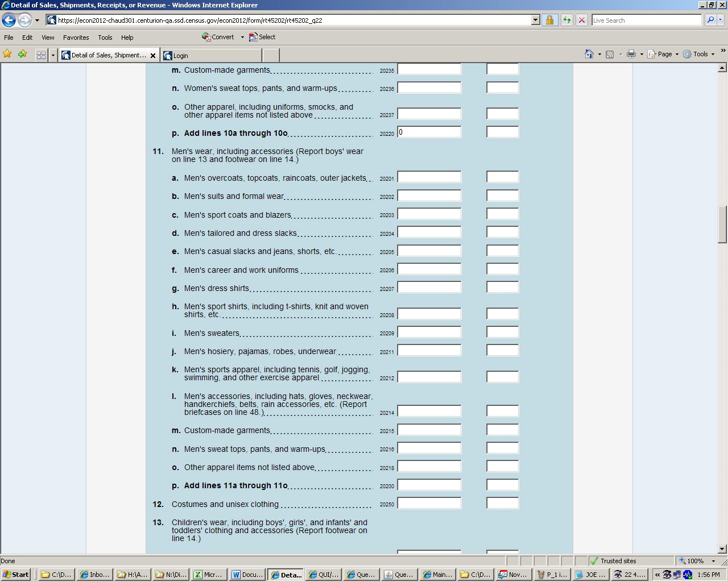Click the browser Back arrow button
728x582 pixels.
[x=9, y=20]
